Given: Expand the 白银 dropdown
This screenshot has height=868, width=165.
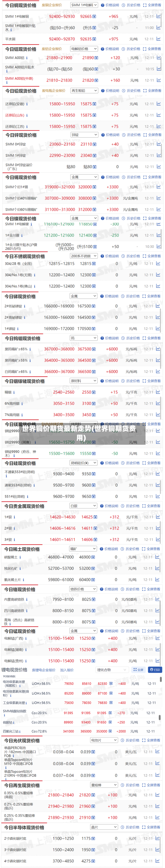Looking at the screenshot, I should [83, 506].
